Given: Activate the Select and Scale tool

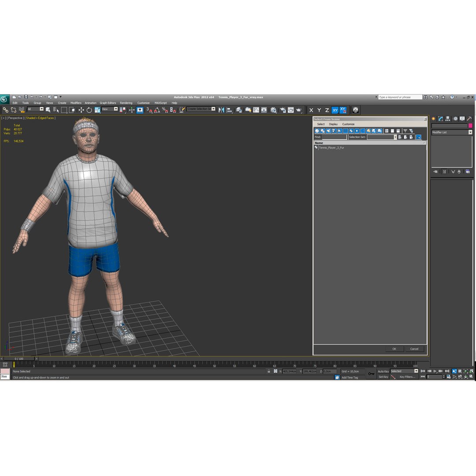Looking at the screenshot, I should click(x=97, y=110).
